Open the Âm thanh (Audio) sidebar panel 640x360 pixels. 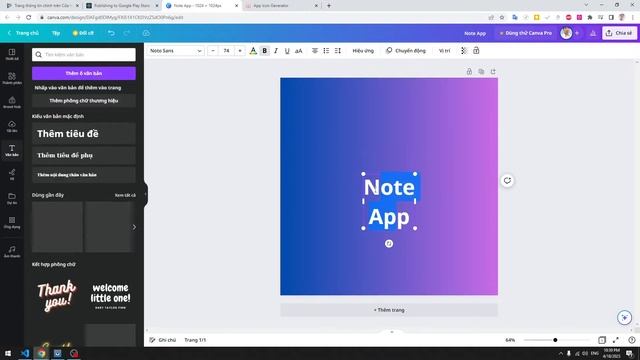point(12,251)
